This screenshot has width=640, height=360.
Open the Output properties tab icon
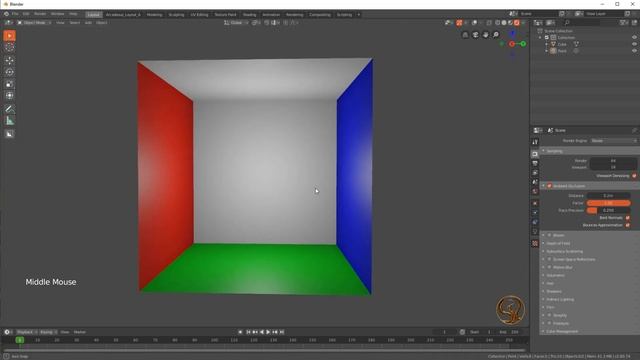[535, 163]
